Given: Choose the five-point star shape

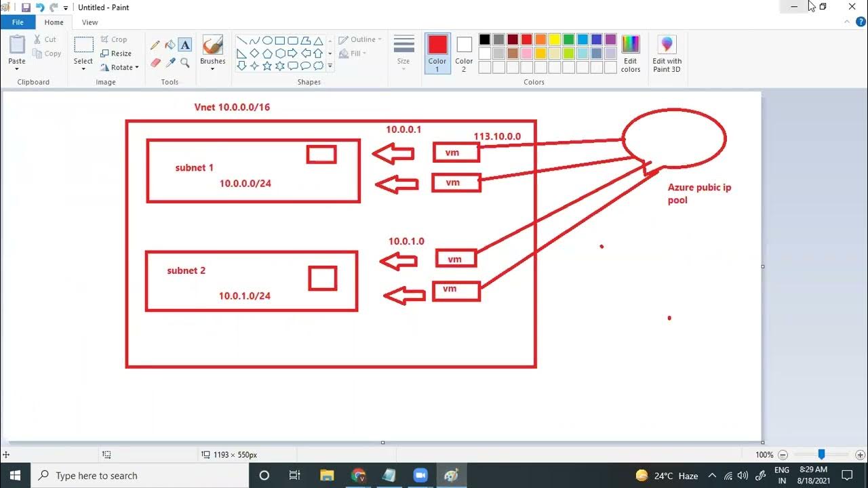Looking at the screenshot, I should (x=267, y=66).
